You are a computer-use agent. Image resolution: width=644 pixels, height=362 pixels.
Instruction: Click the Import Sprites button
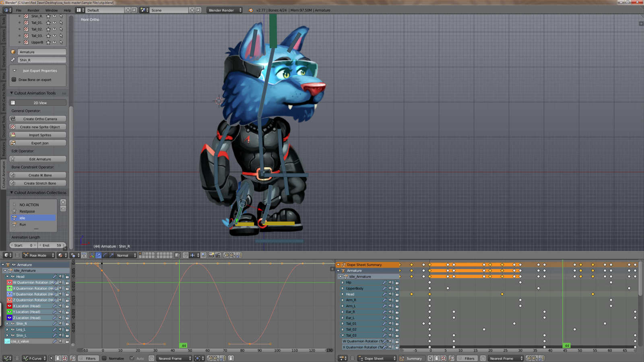pos(38,135)
